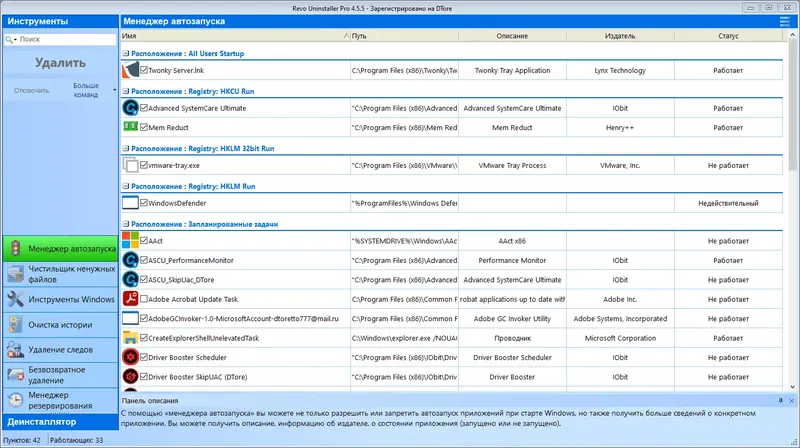Click the CreateExplorerShellUnelevatedTask folder icon
This screenshot has width=800, height=448.
pyautogui.click(x=130, y=337)
